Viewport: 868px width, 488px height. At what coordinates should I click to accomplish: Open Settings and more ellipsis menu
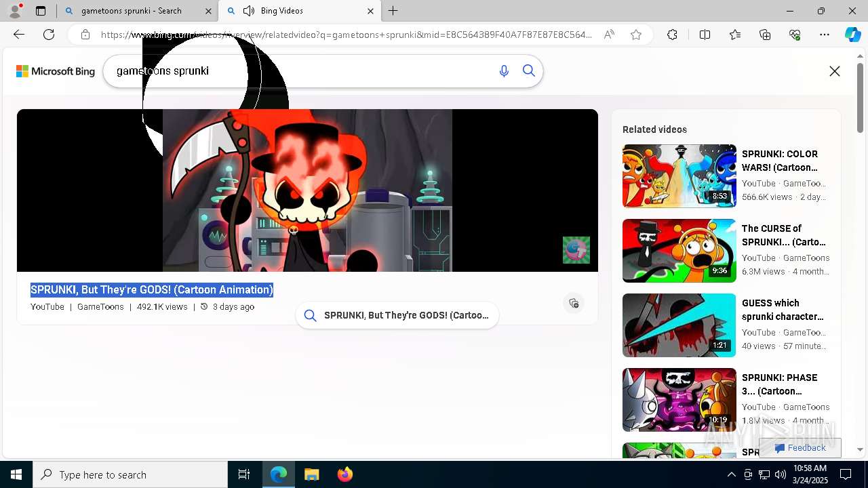coord(825,35)
